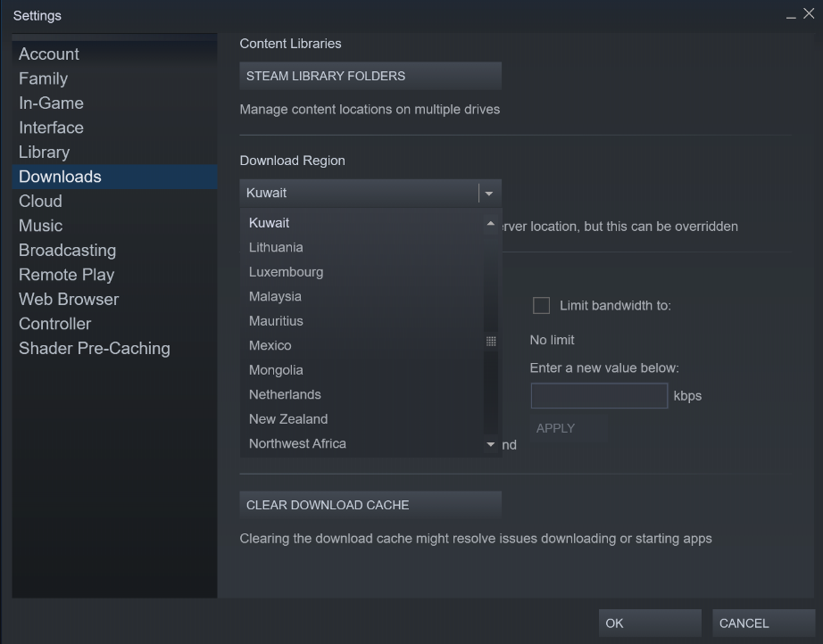
Task: Click the OK button
Action: coord(649,623)
